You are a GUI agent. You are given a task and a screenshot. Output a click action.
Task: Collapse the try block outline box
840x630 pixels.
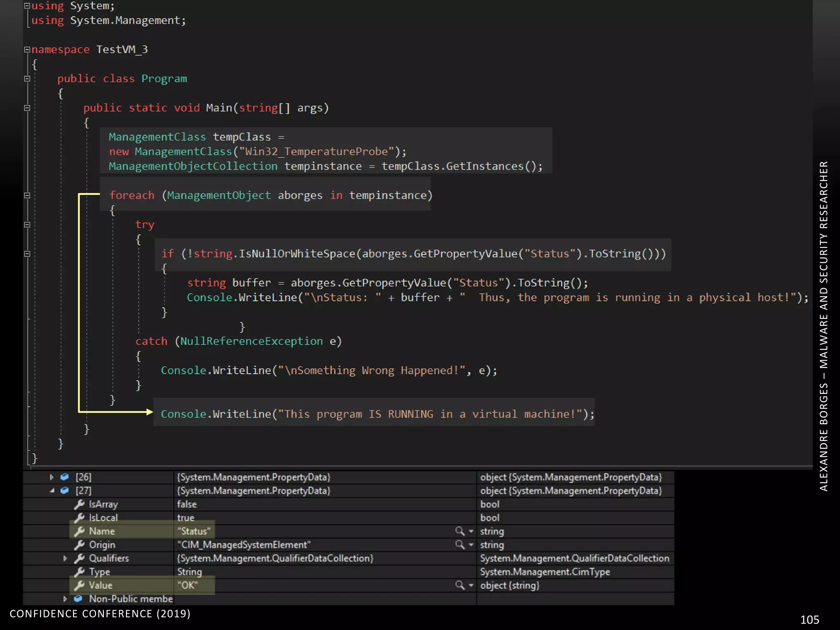pyautogui.click(x=27, y=224)
